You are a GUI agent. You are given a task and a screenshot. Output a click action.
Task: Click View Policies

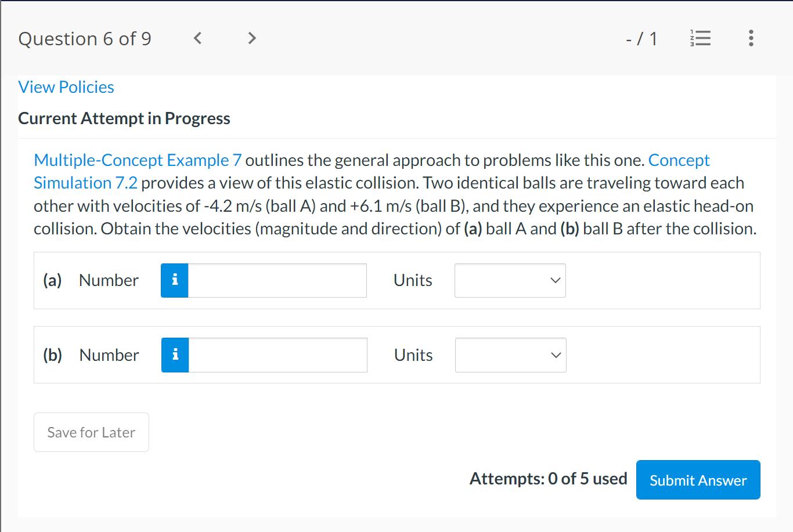point(66,86)
